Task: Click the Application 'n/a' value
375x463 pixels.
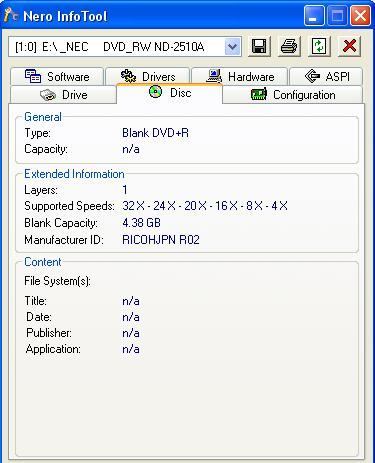Action: [x=131, y=349]
